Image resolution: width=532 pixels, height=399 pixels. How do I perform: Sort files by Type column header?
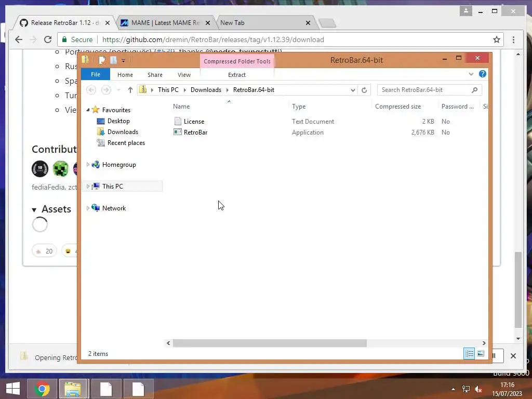[x=299, y=107]
